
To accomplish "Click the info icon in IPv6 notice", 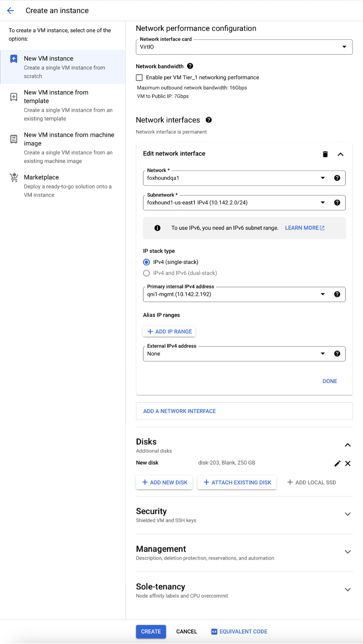I will tap(157, 228).
